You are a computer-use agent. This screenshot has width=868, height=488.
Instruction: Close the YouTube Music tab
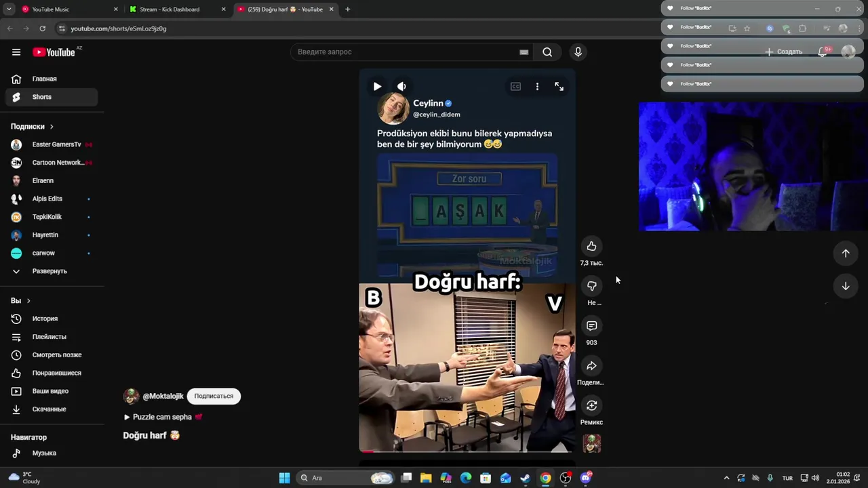115,9
